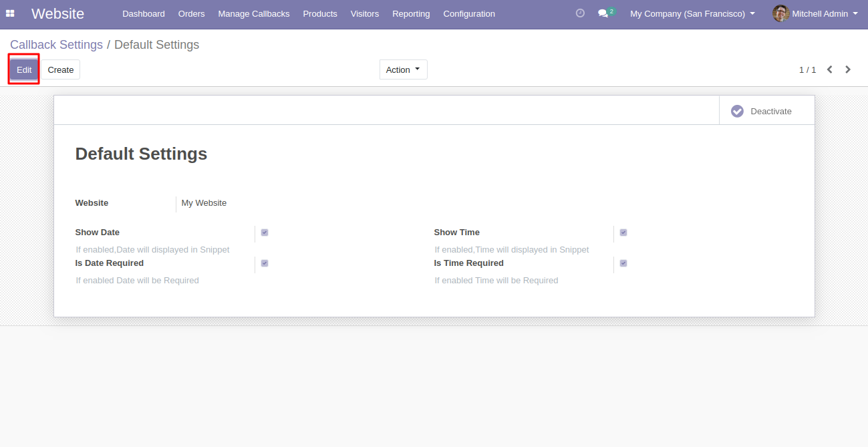Viewport: 868px width, 447px height.
Task: Open the Mitchell Admin user dropdown
Action: coord(816,13)
